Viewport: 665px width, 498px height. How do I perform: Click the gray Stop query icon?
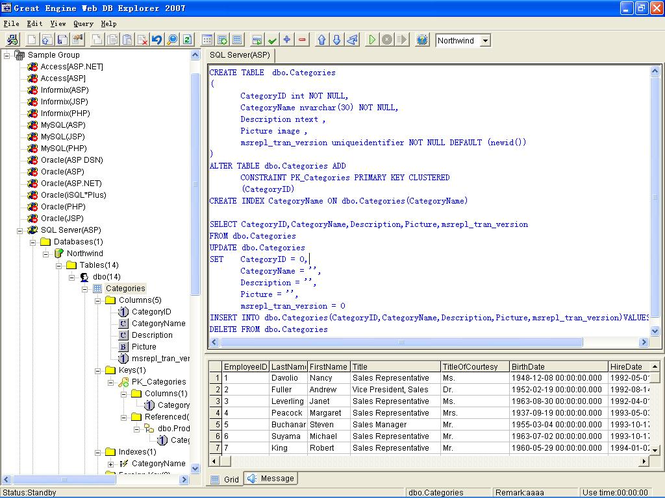387,40
